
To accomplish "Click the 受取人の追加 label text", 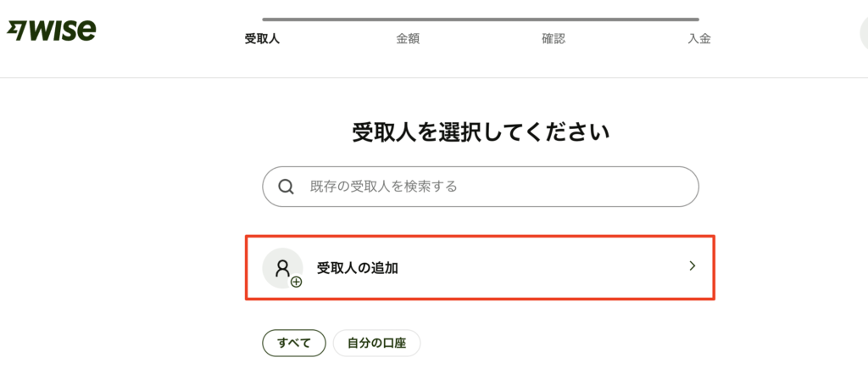I will click(x=358, y=268).
